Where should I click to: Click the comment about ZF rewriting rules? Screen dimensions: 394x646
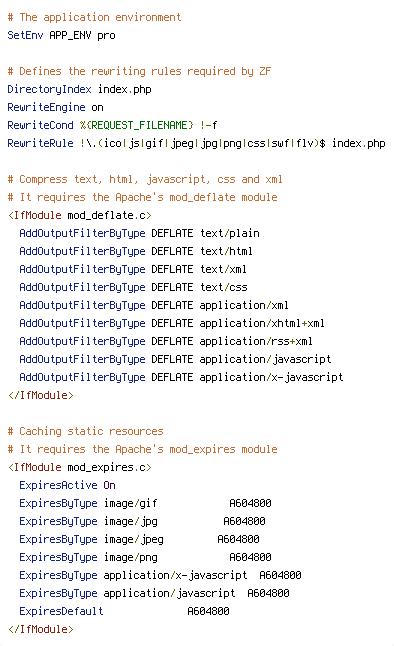pos(139,71)
